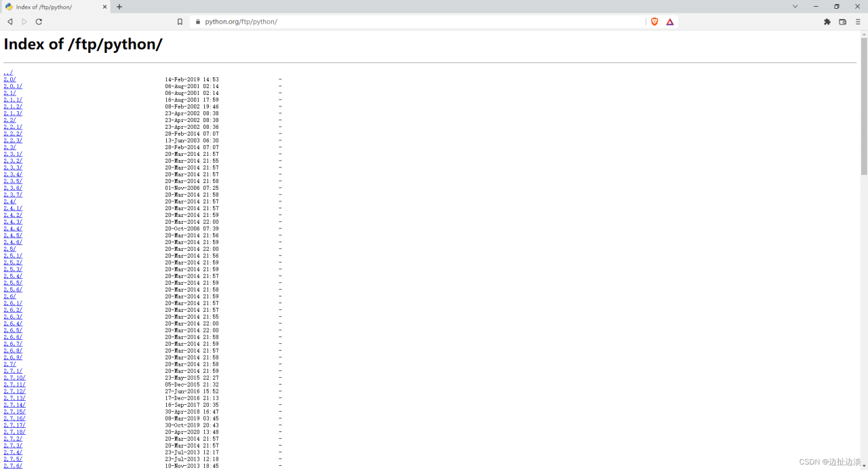Open the 2.4/ directory link
This screenshot has height=470, width=868.
click(x=9, y=201)
